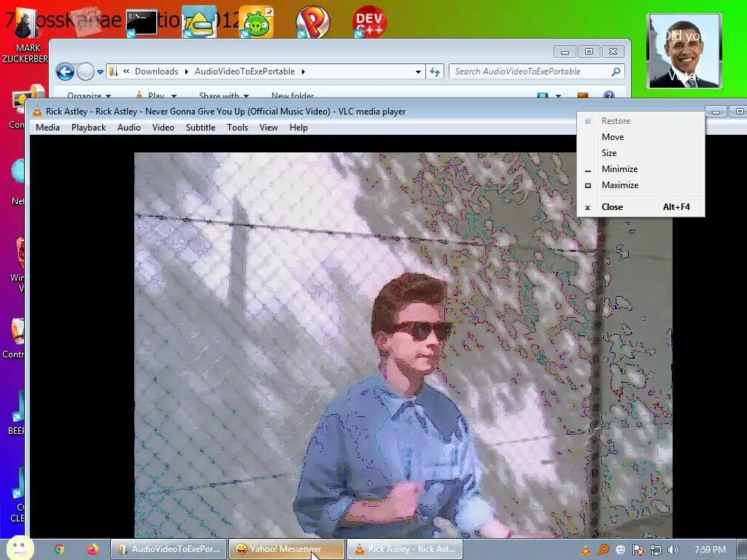
Task: Open the volume speaker tray icon
Action: 673,550
